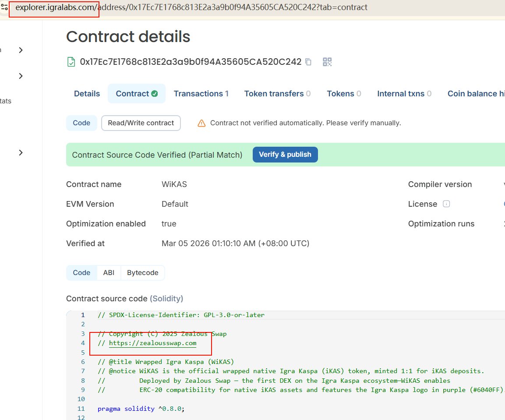Click the Verify & publish button
Viewport: 505px width, 420px height.
(285, 155)
